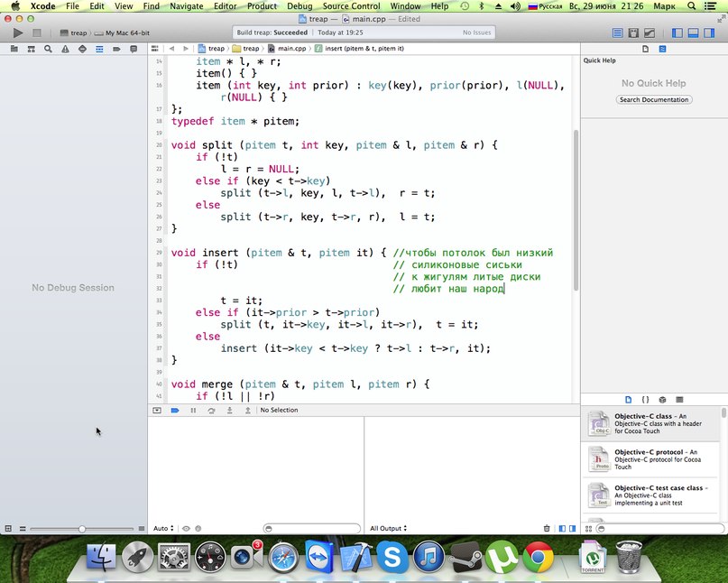Pause program execution in debug bar
Viewport: 728px width, 583px height.
[193, 411]
